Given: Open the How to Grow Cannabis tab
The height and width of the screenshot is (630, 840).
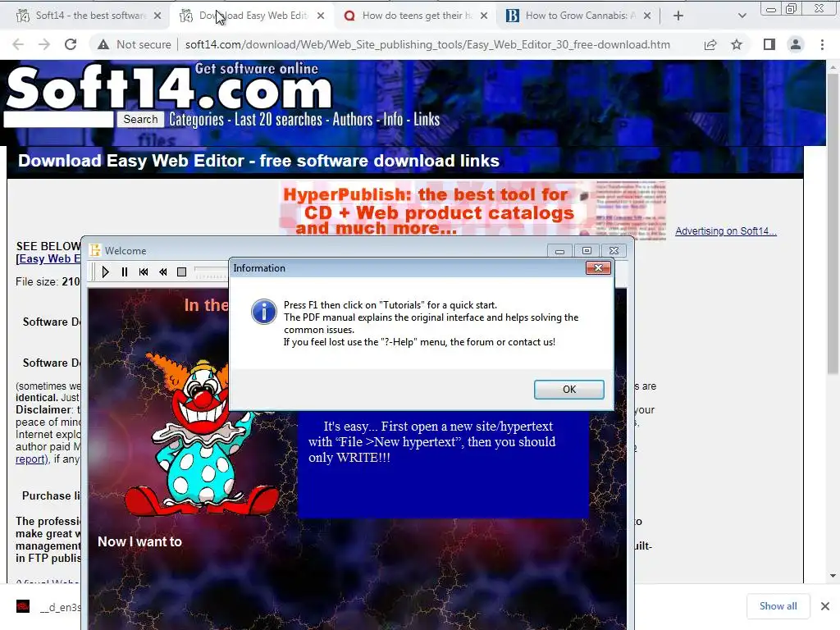Looking at the screenshot, I should pyautogui.click(x=578, y=16).
